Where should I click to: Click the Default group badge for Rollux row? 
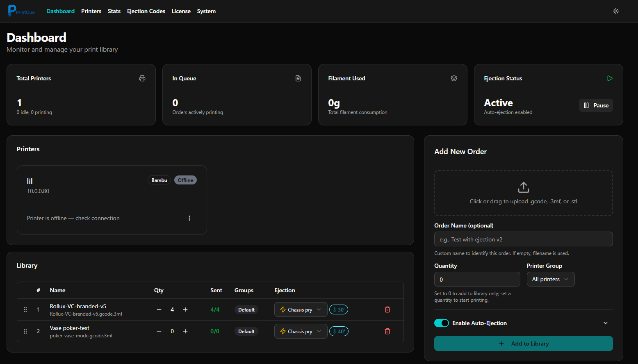246,309
